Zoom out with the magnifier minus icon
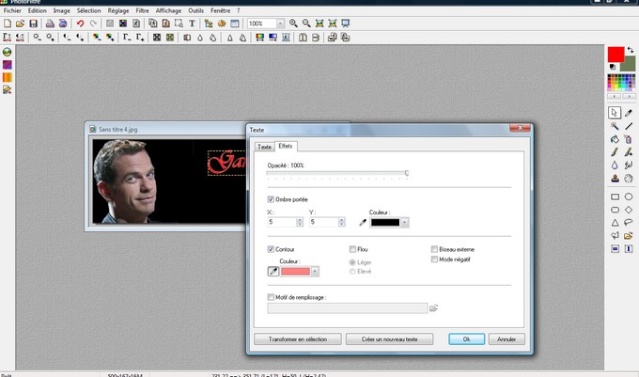Viewport: 639px width, 377px height. tap(306, 24)
